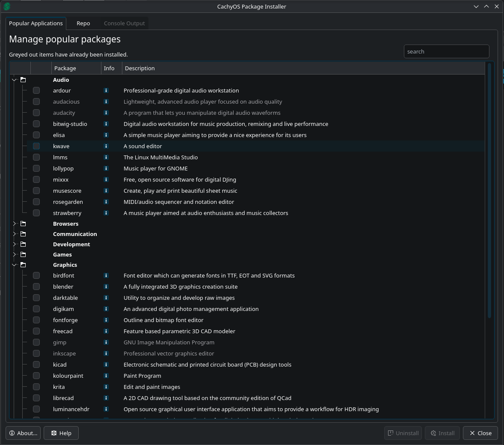Show info for darktable
The width and height of the screenshot is (504, 445).
pos(106,298)
